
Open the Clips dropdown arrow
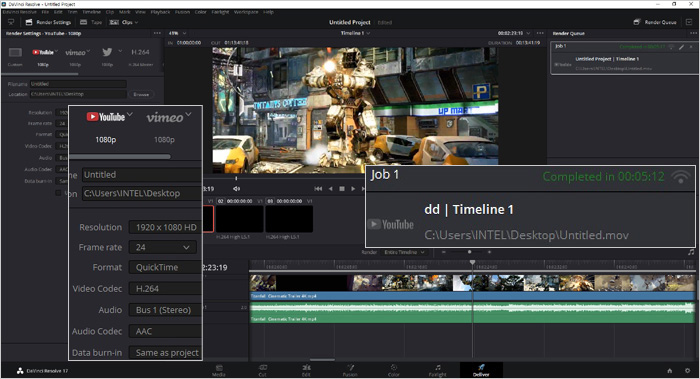[136, 22]
